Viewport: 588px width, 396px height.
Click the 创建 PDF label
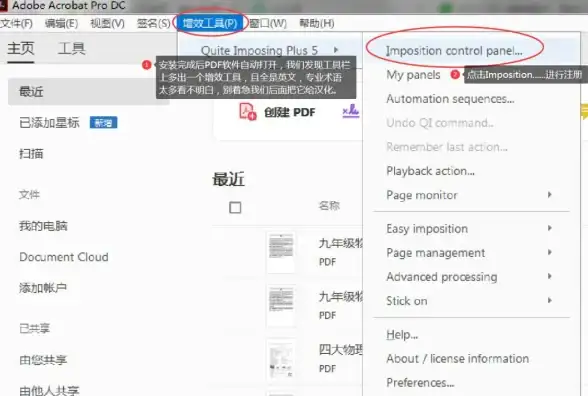pyautogui.click(x=290, y=112)
